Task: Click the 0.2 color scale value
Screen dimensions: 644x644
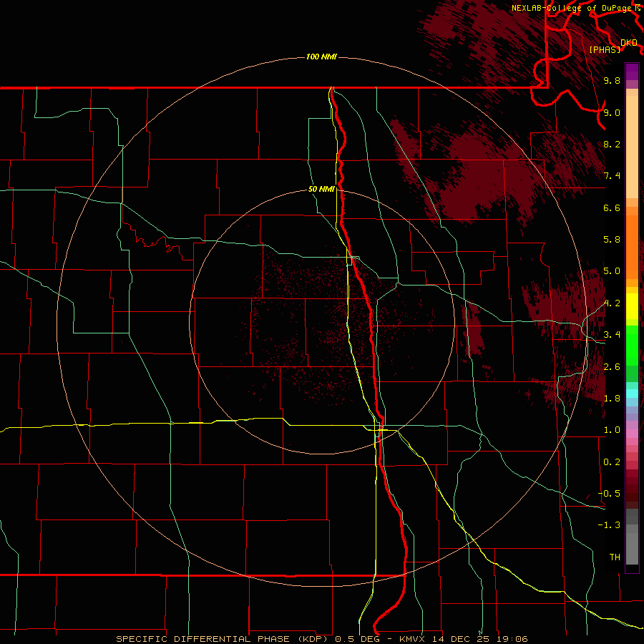Action: [612, 462]
